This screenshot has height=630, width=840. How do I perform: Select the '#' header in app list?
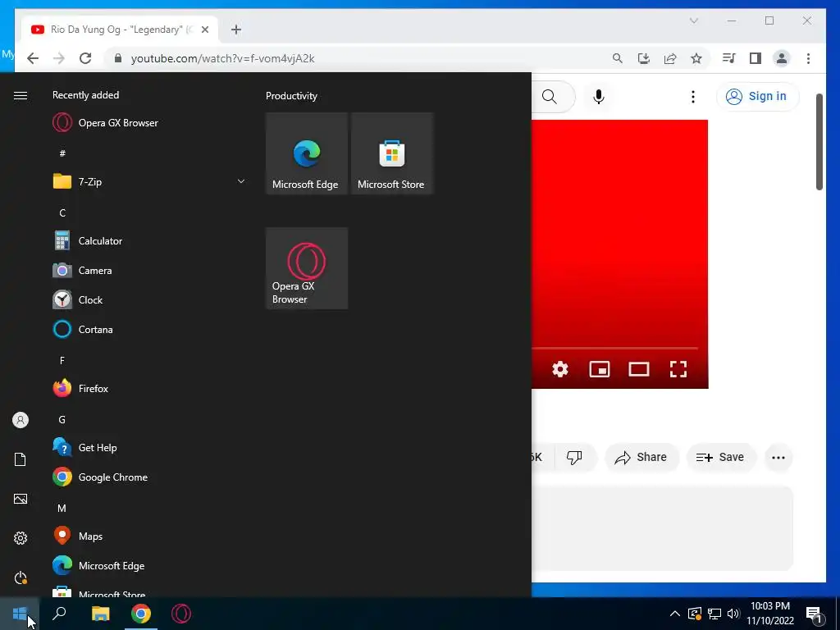[x=62, y=153]
